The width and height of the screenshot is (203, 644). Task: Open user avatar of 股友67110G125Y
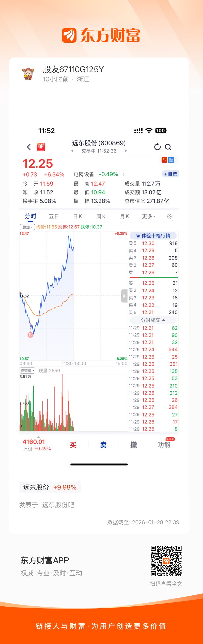(28, 74)
